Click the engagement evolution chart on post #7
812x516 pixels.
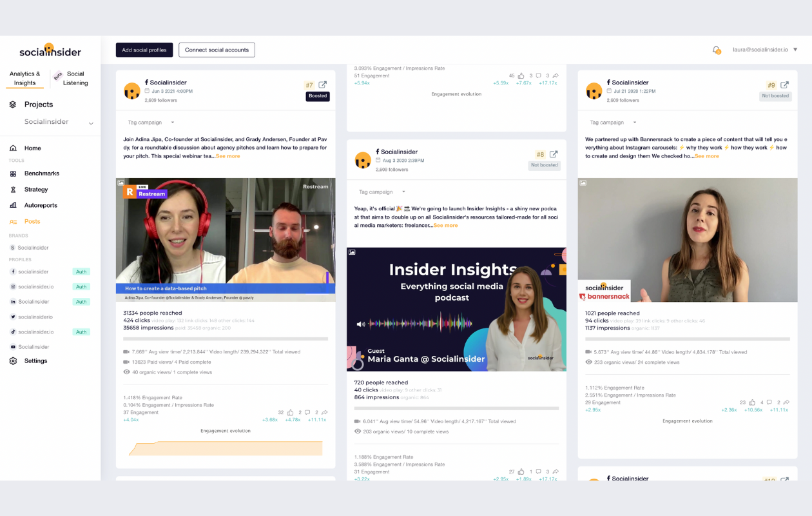(226, 448)
